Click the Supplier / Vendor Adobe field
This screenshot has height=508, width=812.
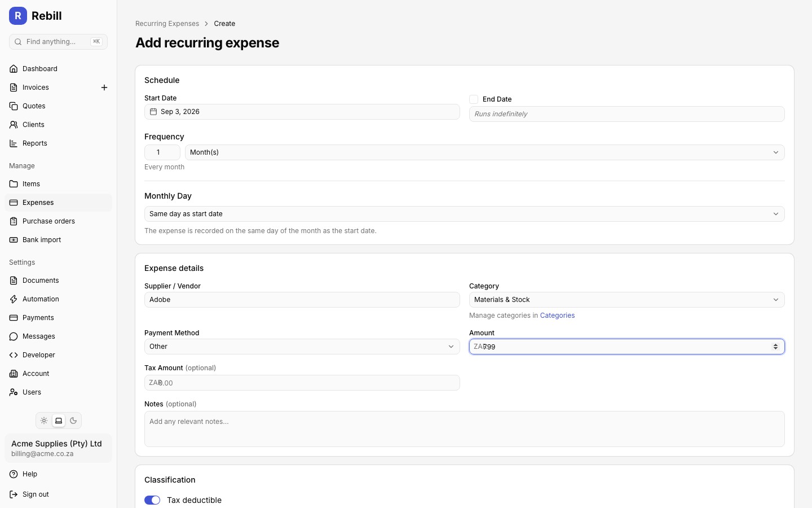(302, 300)
